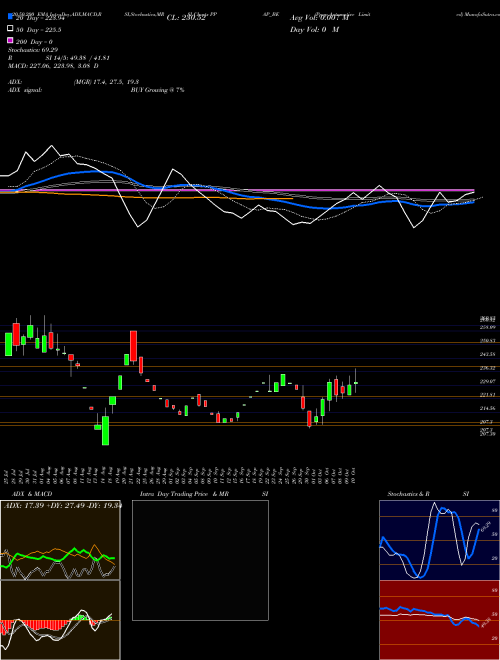Click the 'Stochastics: 69.29' reading
The height and width of the screenshot is (660, 500).
tap(33, 50)
